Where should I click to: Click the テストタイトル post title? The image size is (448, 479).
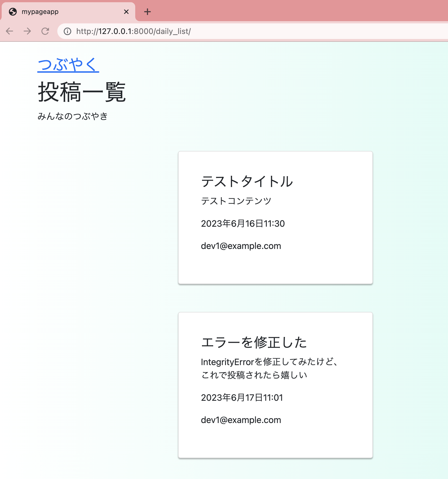pos(247,181)
